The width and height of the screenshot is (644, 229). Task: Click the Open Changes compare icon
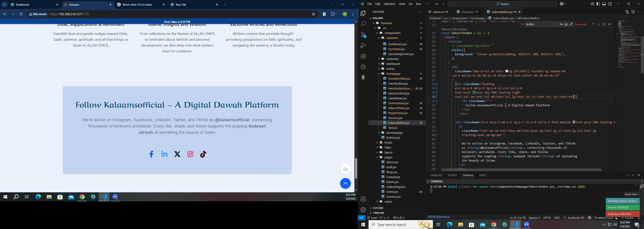pos(627,12)
